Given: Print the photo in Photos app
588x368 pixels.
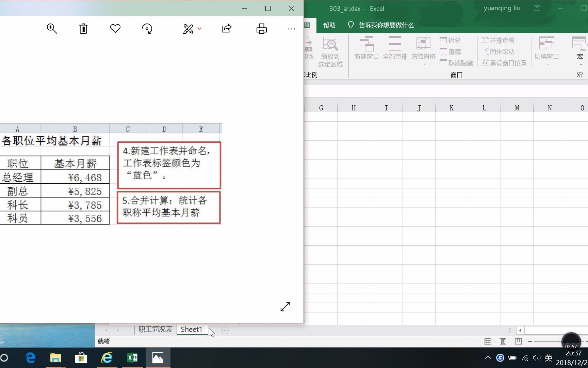Looking at the screenshot, I should (261, 29).
